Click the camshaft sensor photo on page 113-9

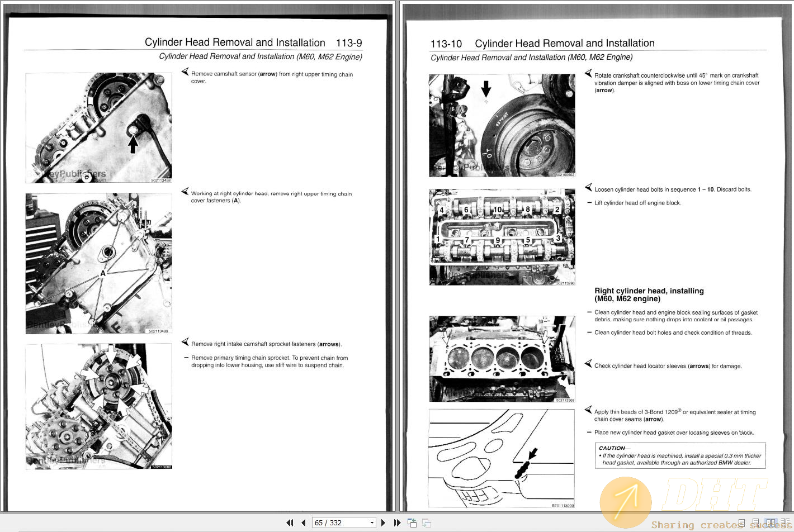coord(98,128)
